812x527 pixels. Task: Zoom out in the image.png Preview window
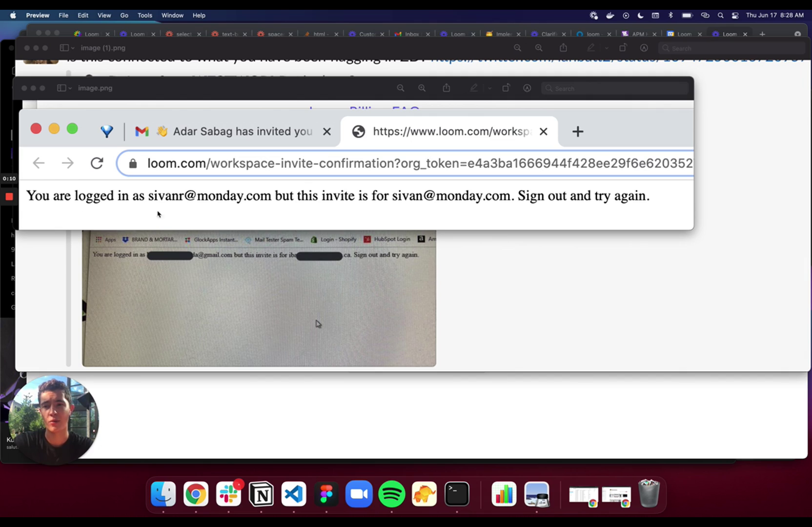401,88
